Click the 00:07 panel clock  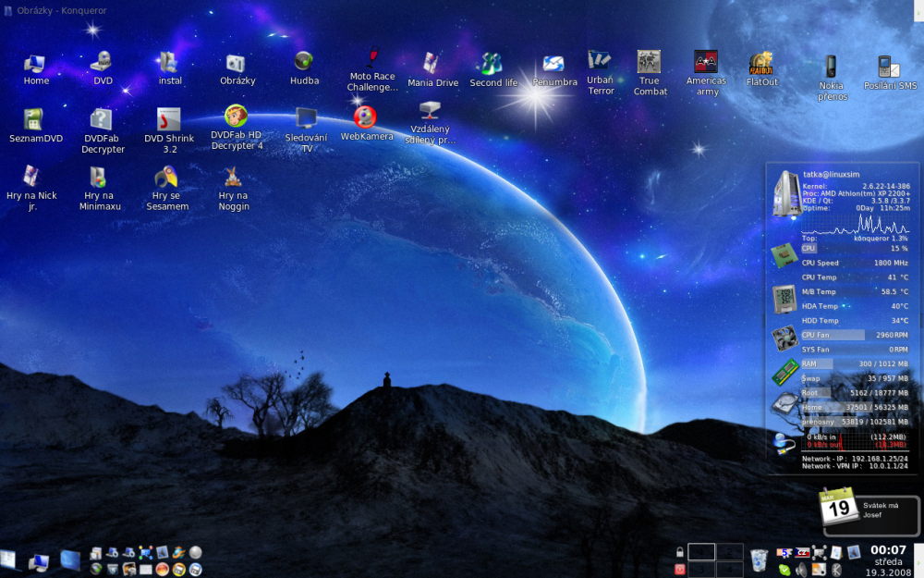click(888, 549)
